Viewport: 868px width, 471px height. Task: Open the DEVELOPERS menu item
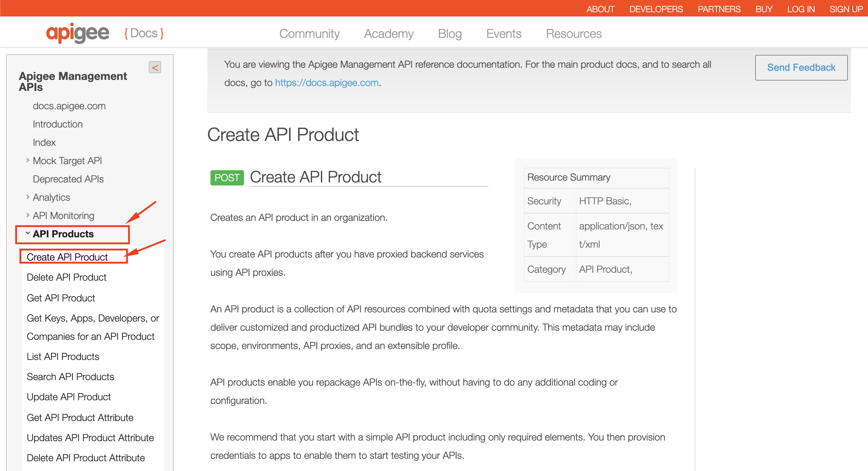[656, 9]
